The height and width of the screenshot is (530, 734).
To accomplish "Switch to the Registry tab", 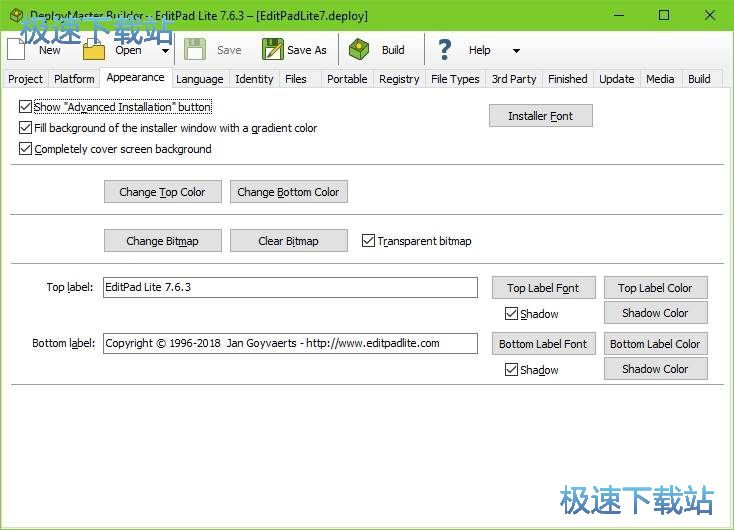I will 399,79.
